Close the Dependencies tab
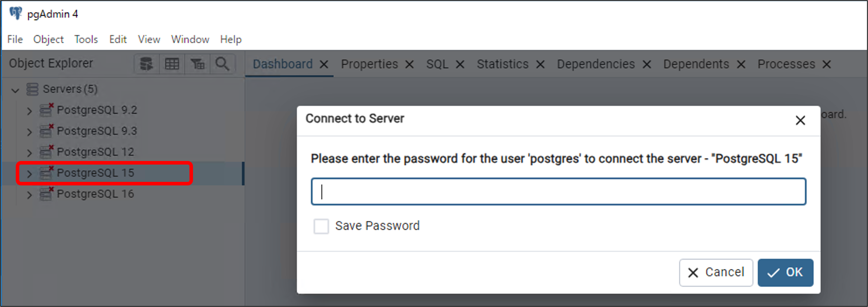 [647, 64]
